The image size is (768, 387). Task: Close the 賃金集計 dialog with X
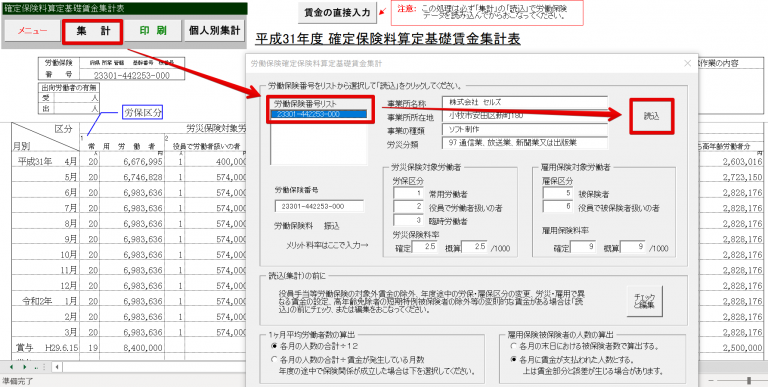coord(687,63)
